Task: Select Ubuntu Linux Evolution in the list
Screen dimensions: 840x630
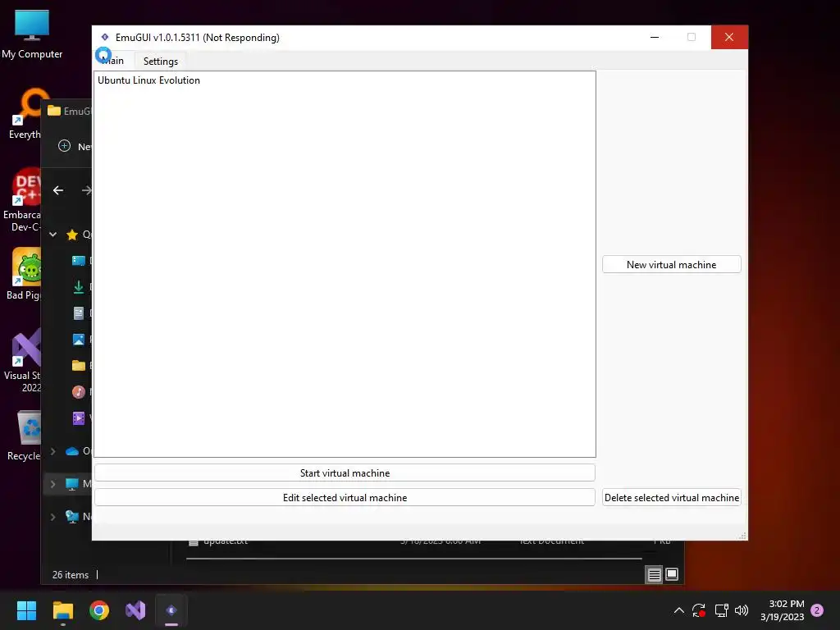Action: point(148,80)
